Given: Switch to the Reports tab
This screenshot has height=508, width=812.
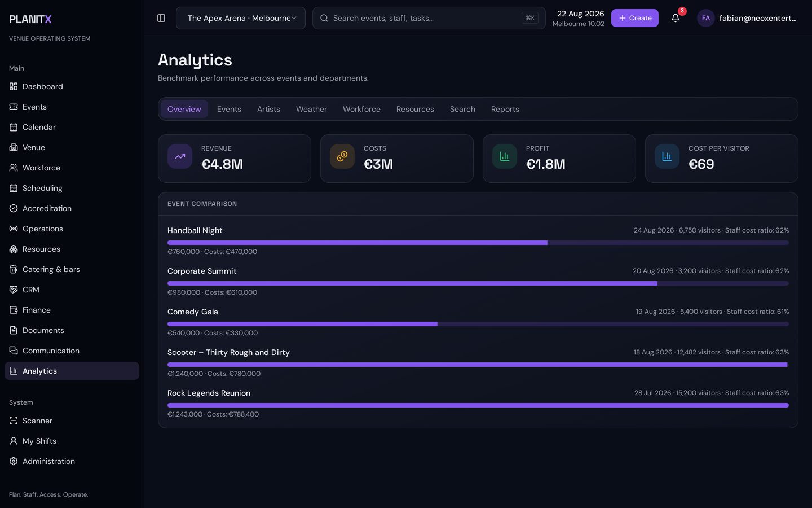Looking at the screenshot, I should (x=505, y=109).
